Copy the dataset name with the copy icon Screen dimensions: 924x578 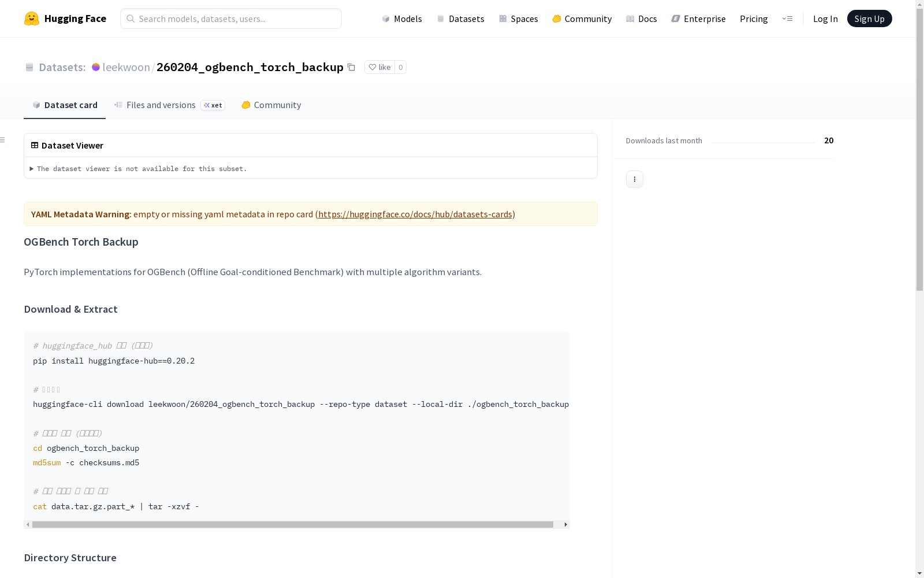pos(351,67)
